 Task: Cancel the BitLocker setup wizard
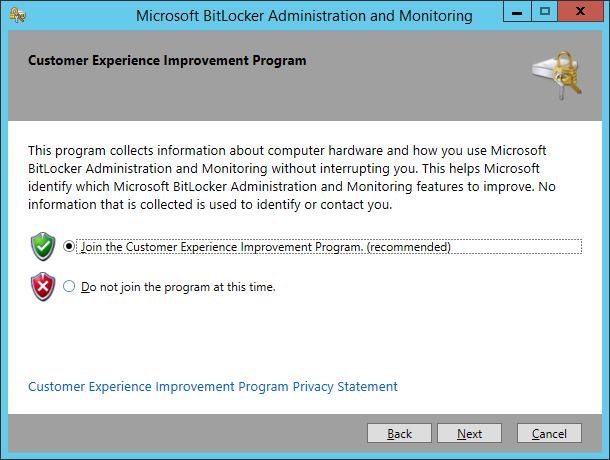point(549,433)
